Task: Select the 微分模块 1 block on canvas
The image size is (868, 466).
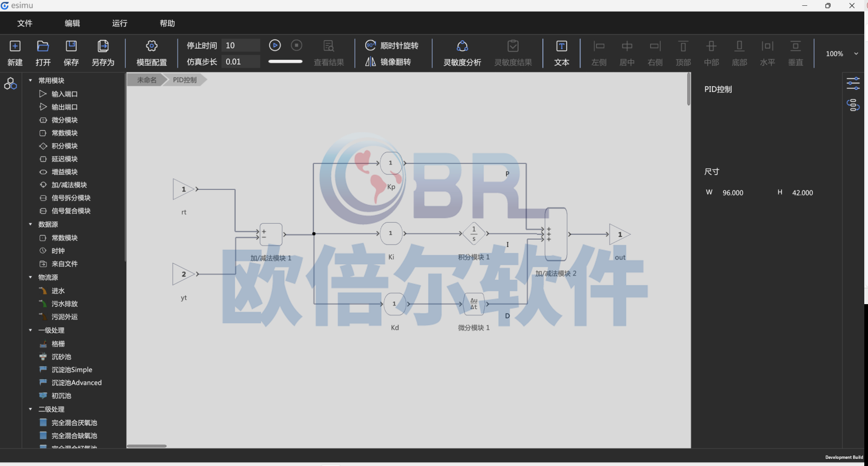Action: (474, 304)
